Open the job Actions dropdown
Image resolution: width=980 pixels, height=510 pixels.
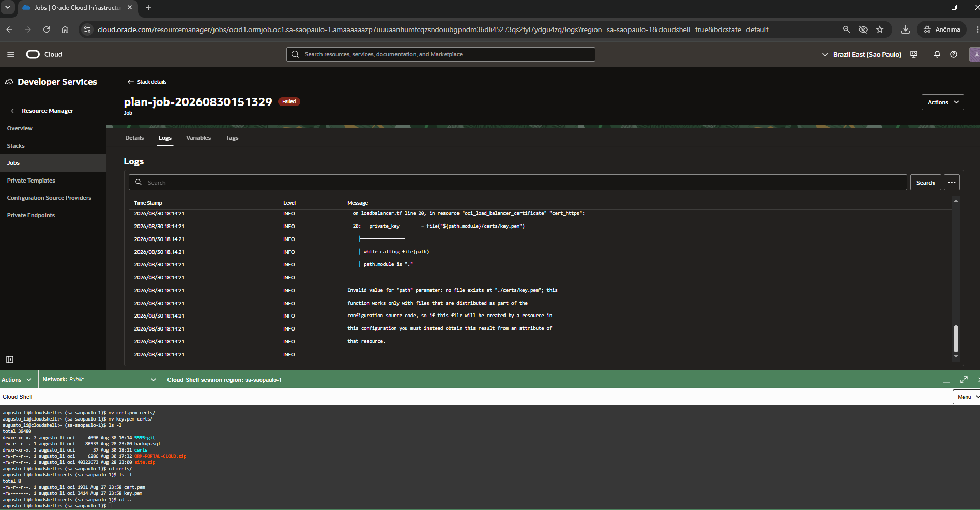coord(943,102)
